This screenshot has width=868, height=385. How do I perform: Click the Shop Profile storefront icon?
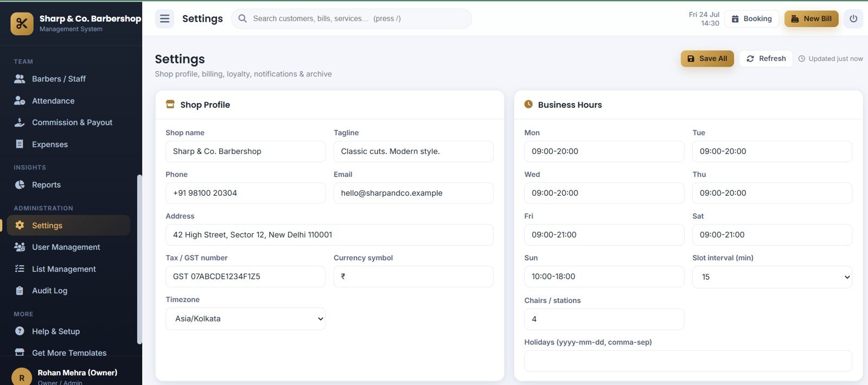(x=170, y=104)
